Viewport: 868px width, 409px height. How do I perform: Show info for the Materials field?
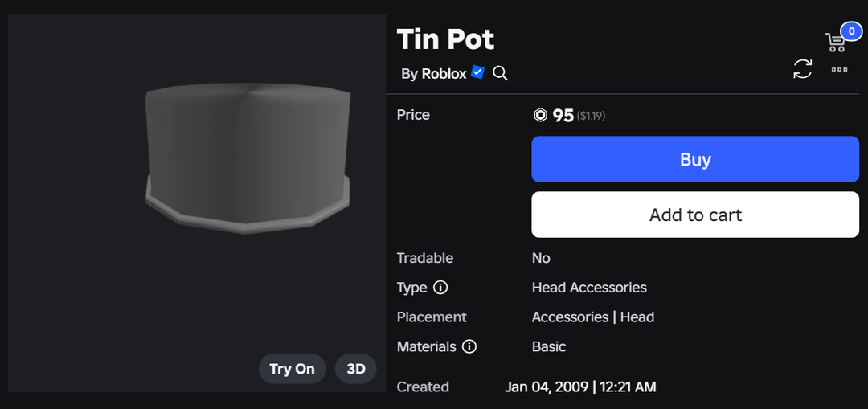coord(469,347)
